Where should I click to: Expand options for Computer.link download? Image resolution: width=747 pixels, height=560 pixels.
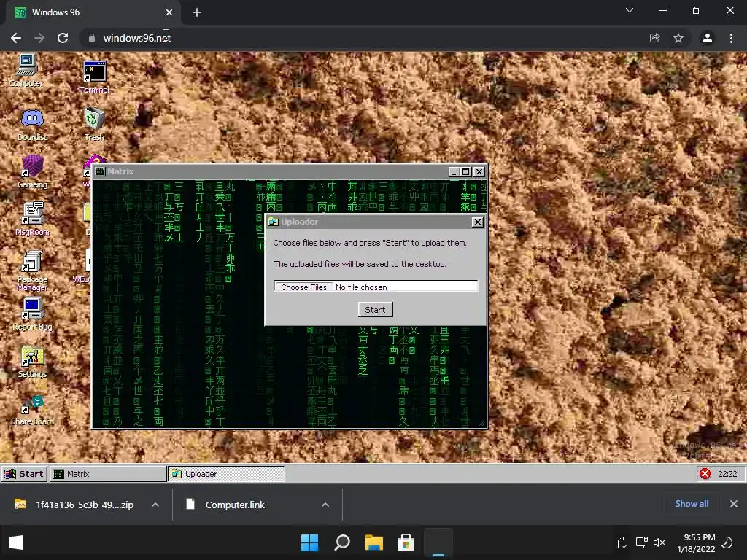325,505
